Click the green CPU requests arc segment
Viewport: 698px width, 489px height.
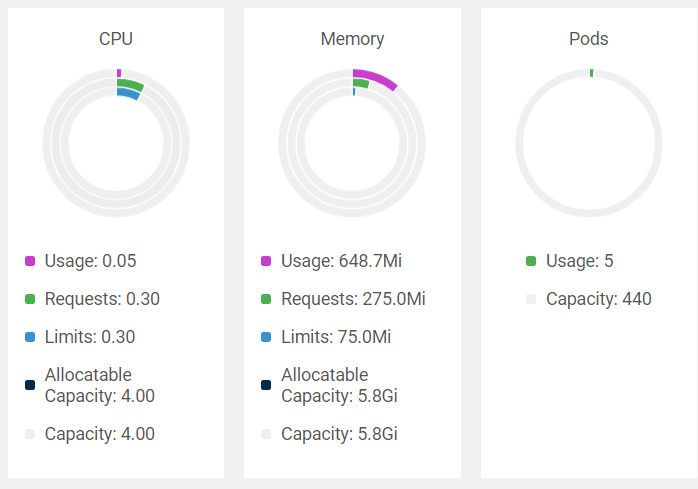click(x=132, y=84)
